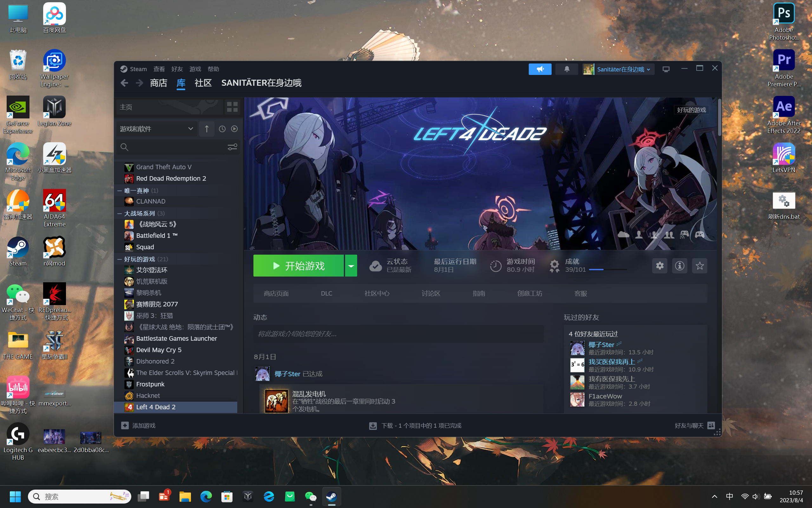Viewport: 812px width, 508px height.
Task: Open the 帮助 menu
Action: [213, 69]
